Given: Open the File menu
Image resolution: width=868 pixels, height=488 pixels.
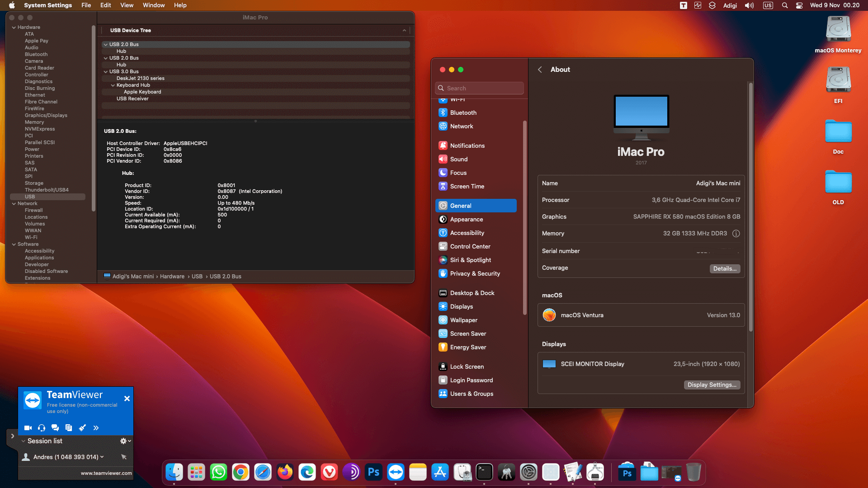Looking at the screenshot, I should [x=86, y=5].
